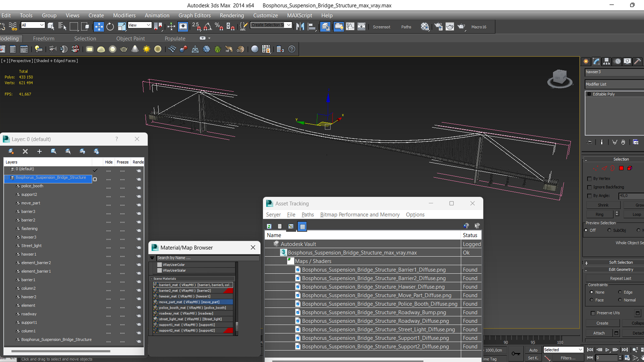The width and height of the screenshot is (644, 362).
Task: Open the Create command panel tab
Action: coord(586,61)
